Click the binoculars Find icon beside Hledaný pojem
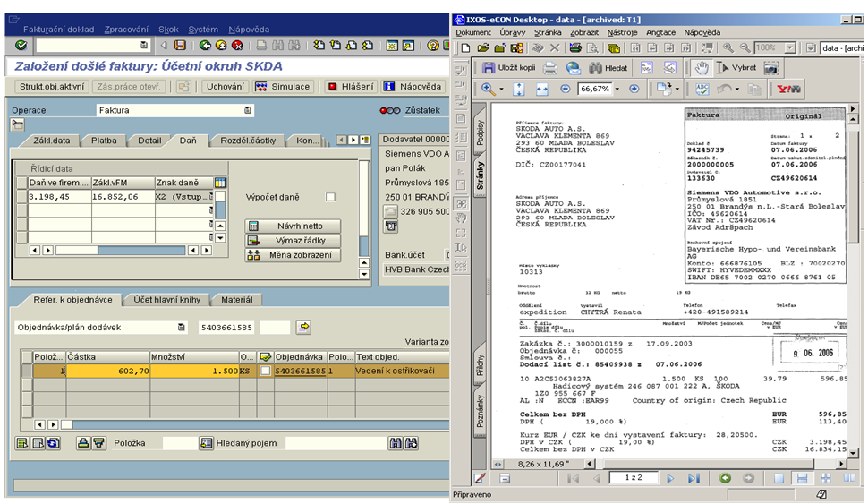The height and width of the screenshot is (504, 868). (x=396, y=443)
